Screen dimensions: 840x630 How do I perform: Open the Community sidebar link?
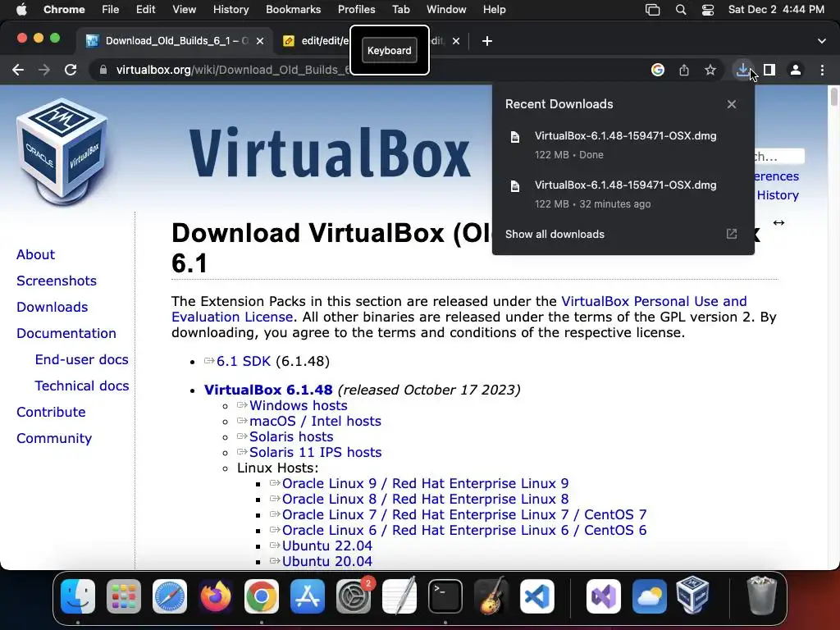pos(54,438)
